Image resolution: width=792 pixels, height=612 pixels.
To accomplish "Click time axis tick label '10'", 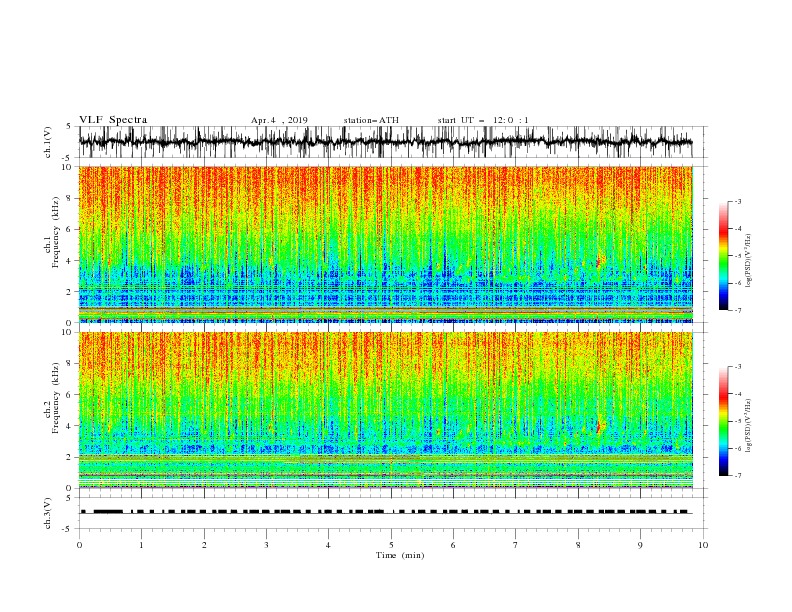I will (x=703, y=545).
